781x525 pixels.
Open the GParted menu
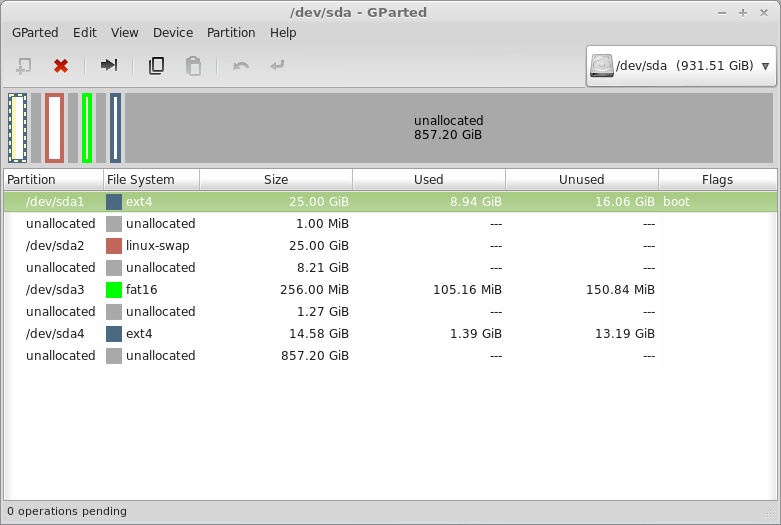pos(35,33)
